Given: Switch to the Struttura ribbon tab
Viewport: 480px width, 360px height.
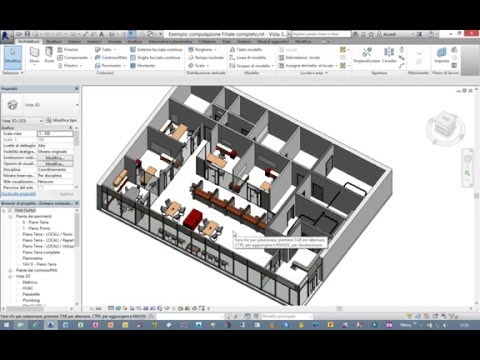Looking at the screenshot, I should [54, 42].
